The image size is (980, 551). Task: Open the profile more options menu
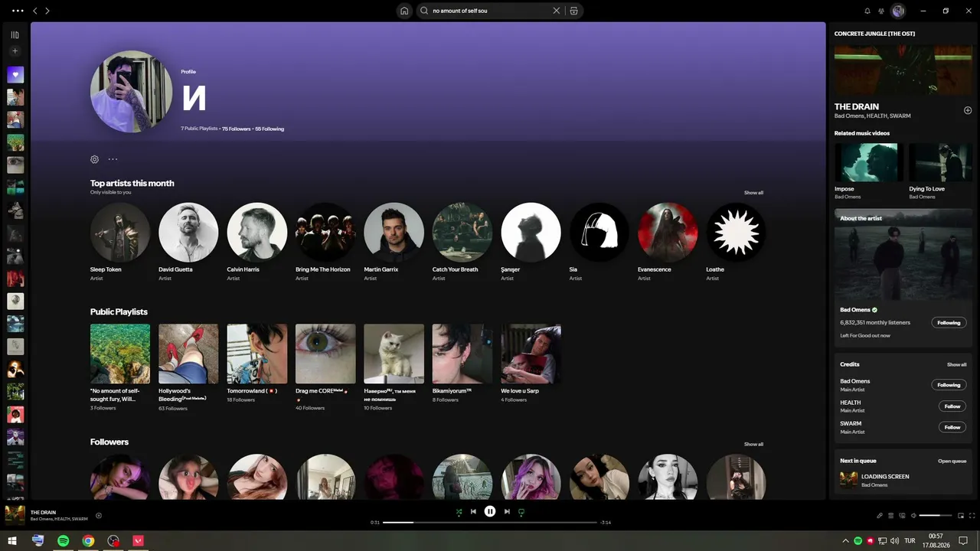coord(113,159)
